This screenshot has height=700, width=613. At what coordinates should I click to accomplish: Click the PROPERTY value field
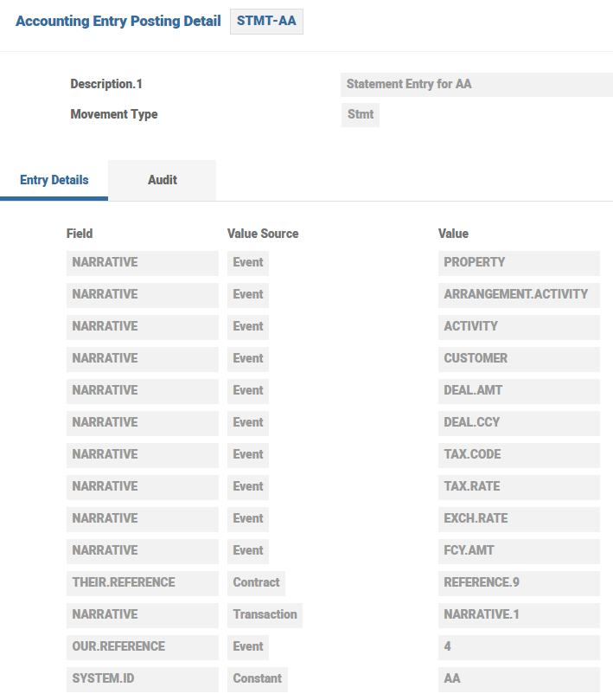click(x=519, y=263)
